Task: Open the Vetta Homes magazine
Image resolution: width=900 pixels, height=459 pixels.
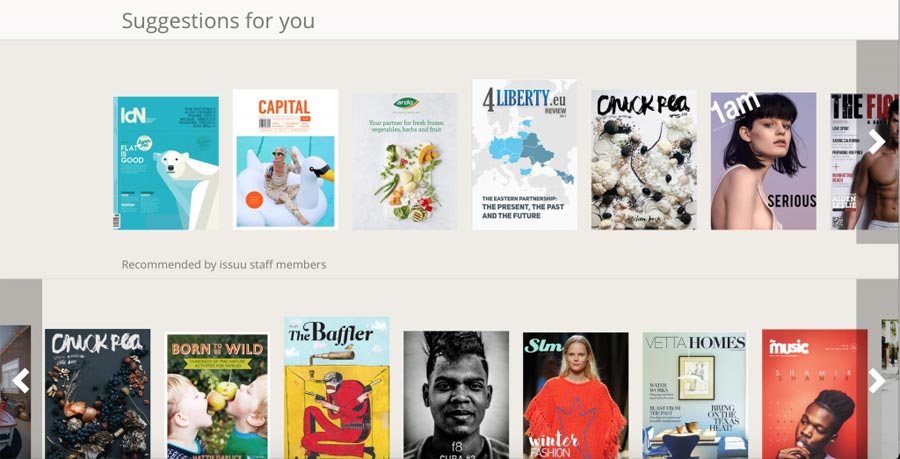Action: [x=695, y=395]
